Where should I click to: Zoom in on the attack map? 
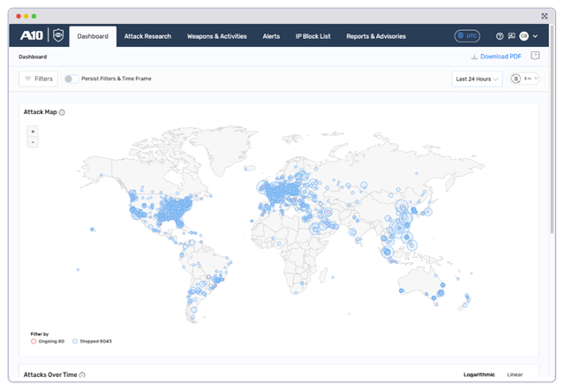[x=33, y=131]
